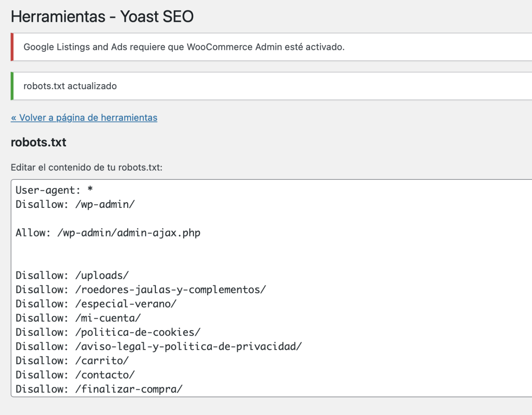Click the 'robots.txt actualizado' success message
Screen dimensions: 532x415
coord(70,86)
